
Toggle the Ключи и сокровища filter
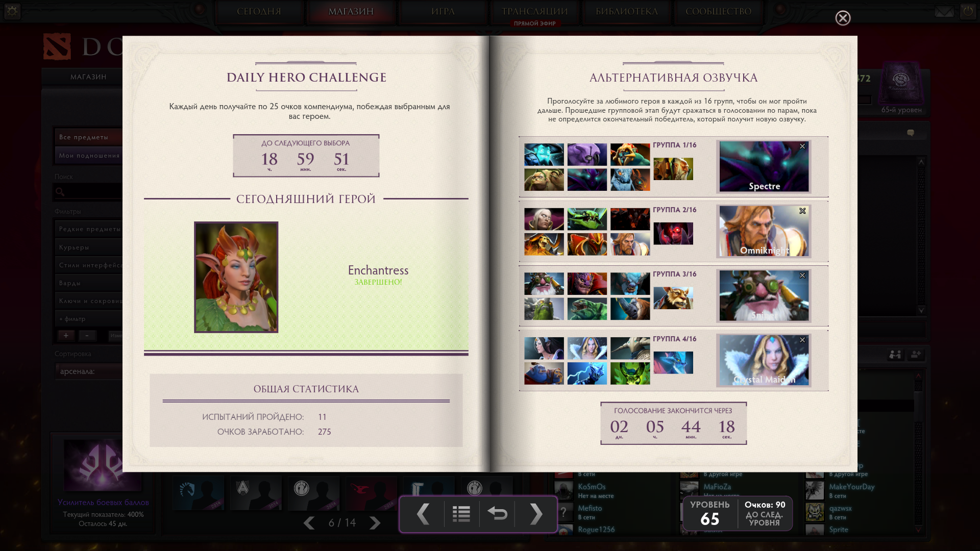click(89, 300)
